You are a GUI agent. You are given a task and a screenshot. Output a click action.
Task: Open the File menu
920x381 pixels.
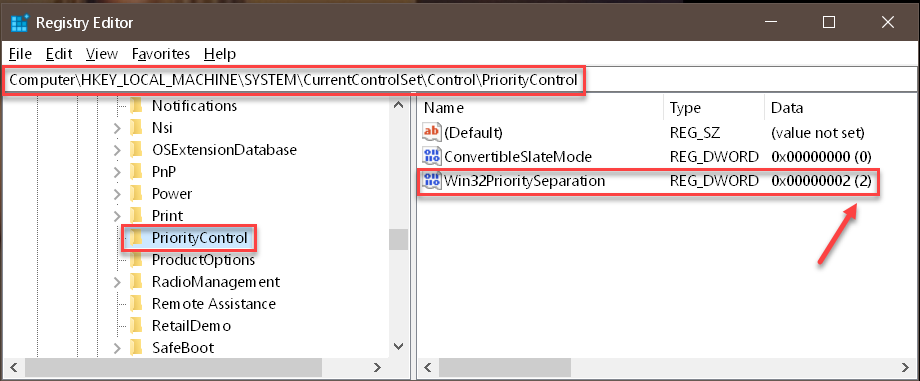(21, 54)
